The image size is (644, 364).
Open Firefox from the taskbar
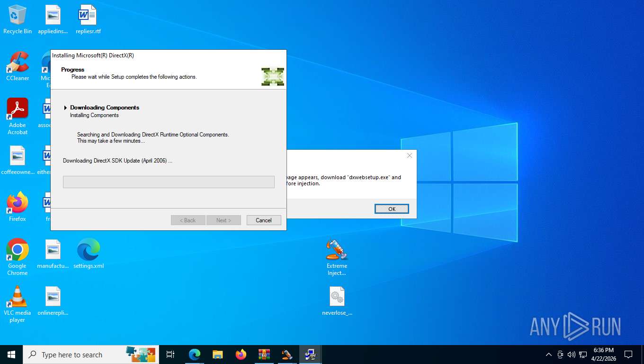point(241,355)
